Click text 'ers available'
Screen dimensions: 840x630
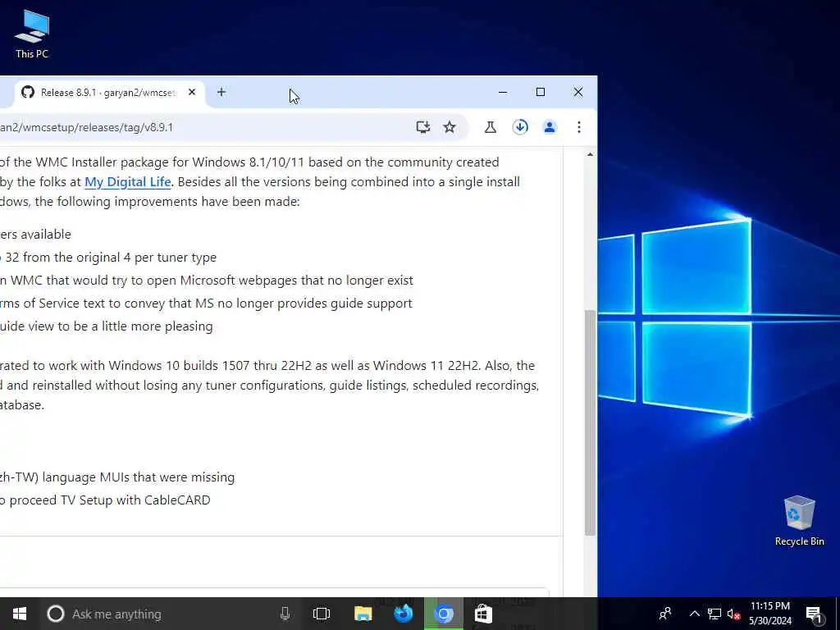tap(35, 234)
